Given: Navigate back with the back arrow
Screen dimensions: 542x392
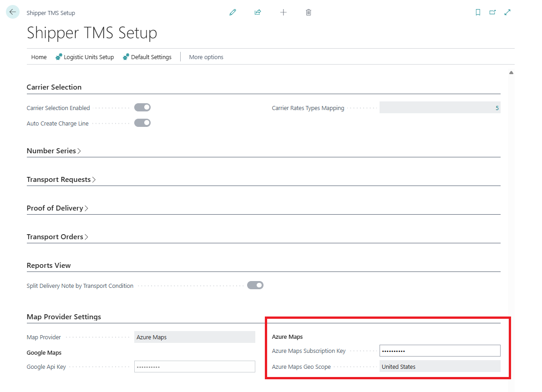Looking at the screenshot, I should click(x=12, y=11).
